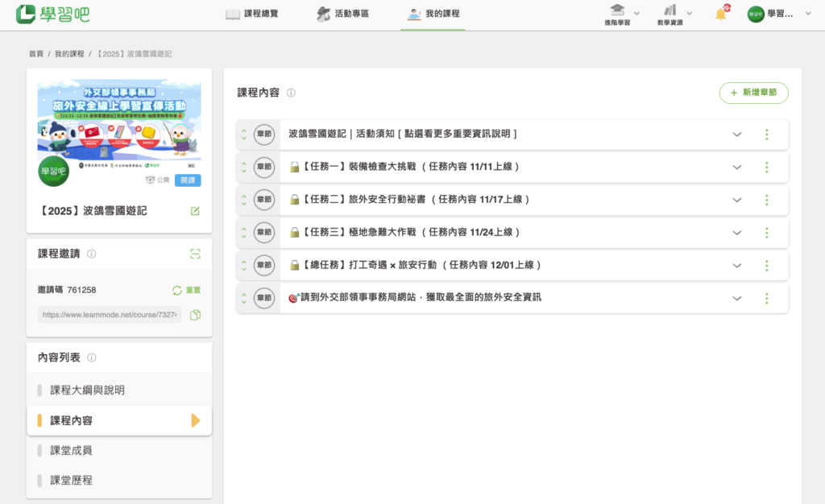Switch to the 課程總覽 tab

pyautogui.click(x=252, y=14)
